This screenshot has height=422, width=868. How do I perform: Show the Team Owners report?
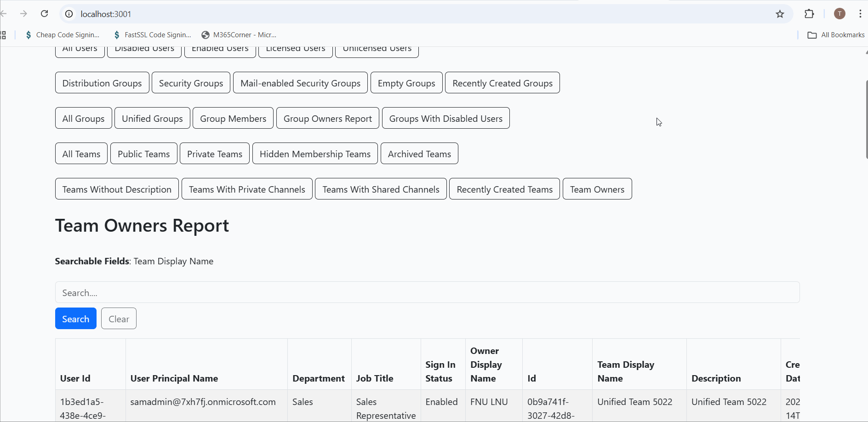pos(597,189)
